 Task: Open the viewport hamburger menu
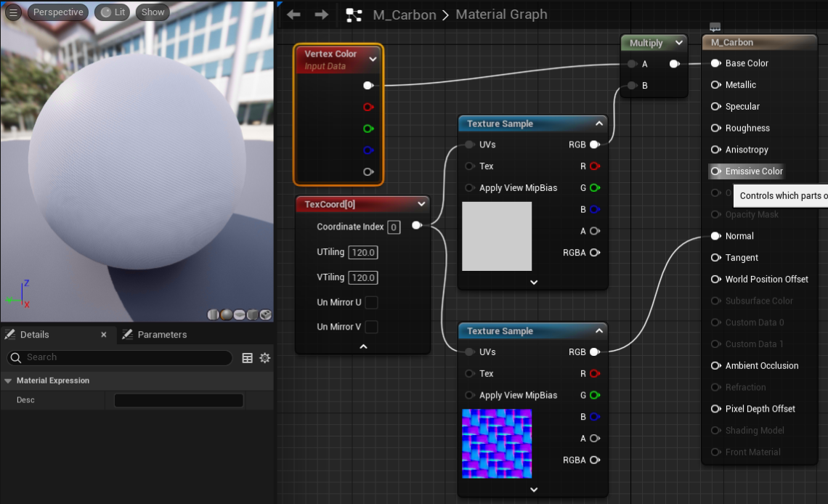click(x=12, y=11)
